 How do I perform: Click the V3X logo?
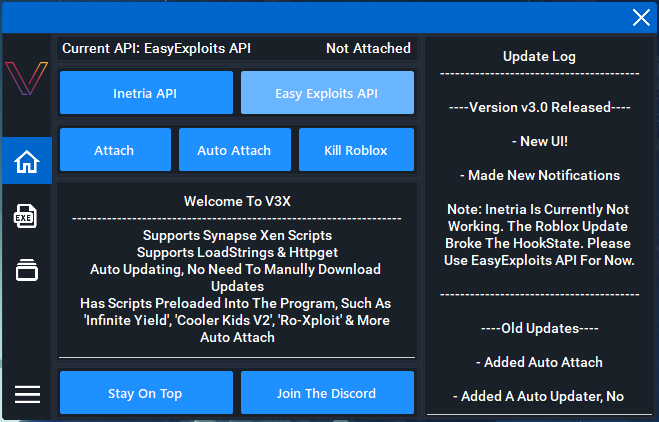[x=26, y=78]
